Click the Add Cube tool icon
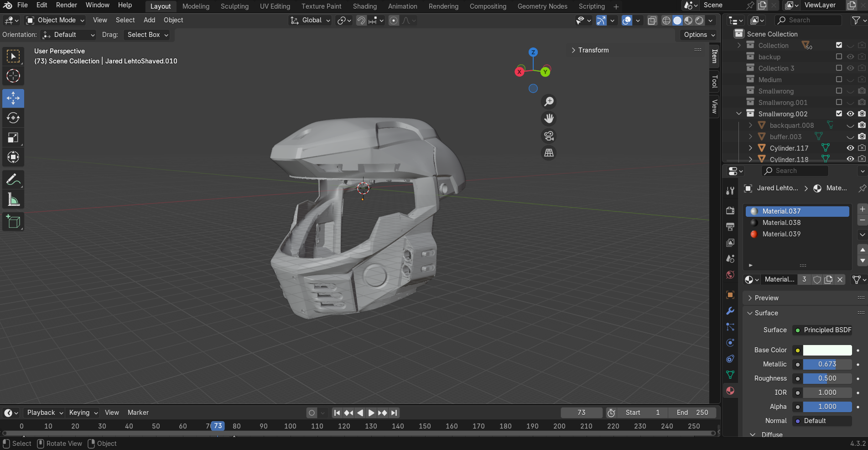 click(x=13, y=222)
